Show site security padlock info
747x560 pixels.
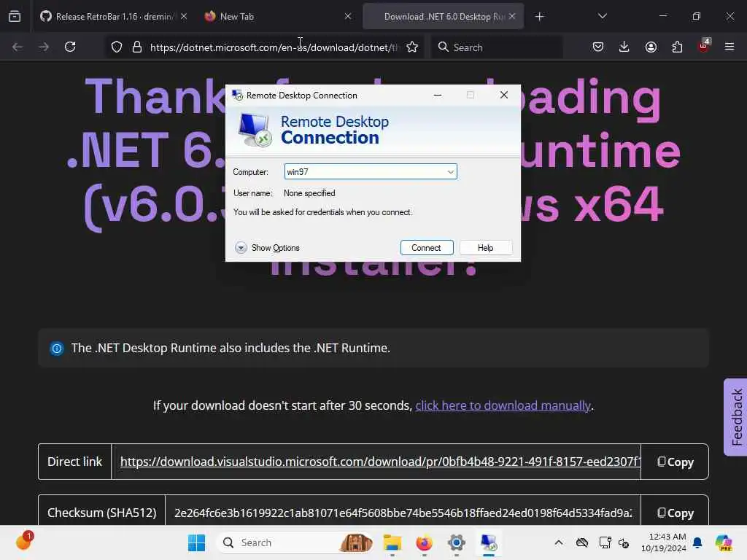pyautogui.click(x=137, y=47)
